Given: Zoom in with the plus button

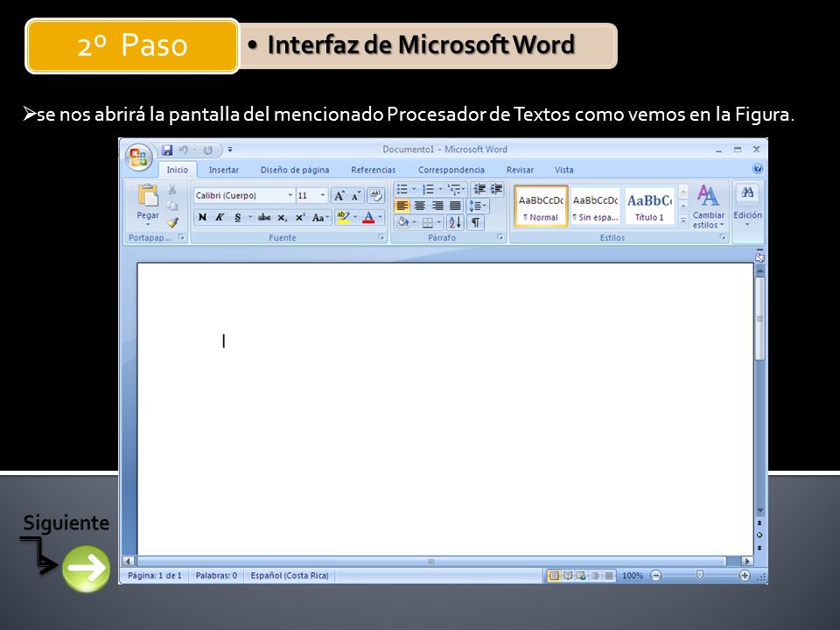Looking at the screenshot, I should 744,576.
